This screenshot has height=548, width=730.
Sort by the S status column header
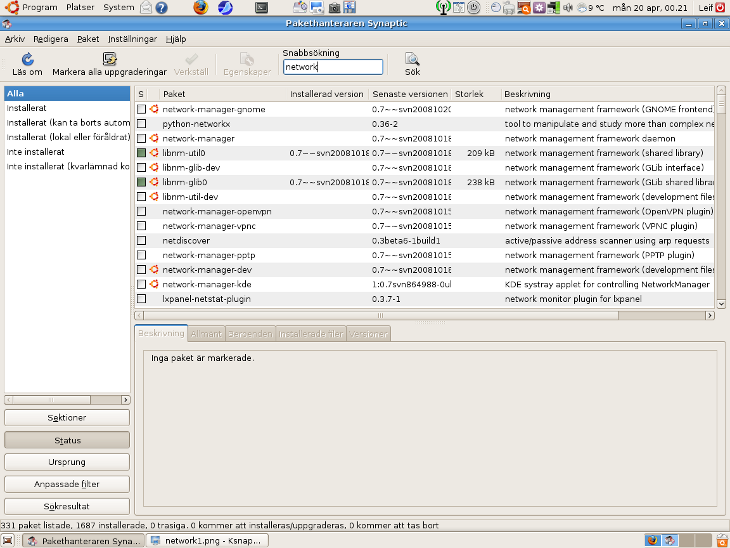coord(141,94)
